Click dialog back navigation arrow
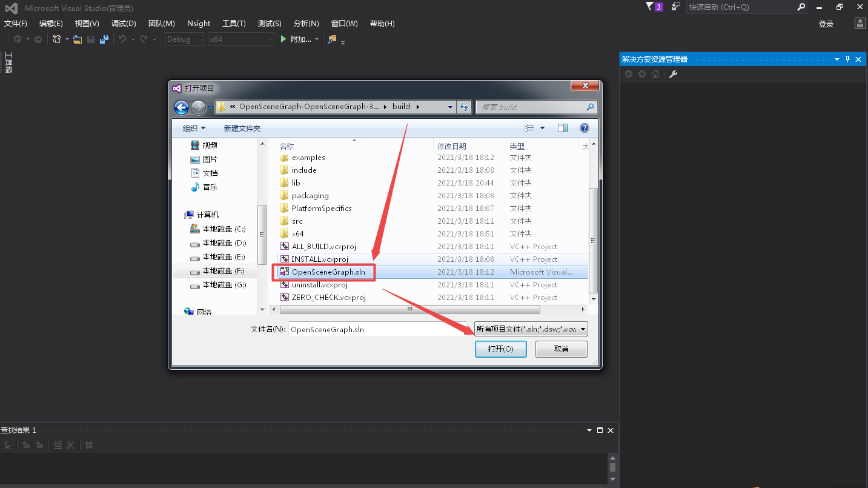868x488 pixels. click(181, 107)
